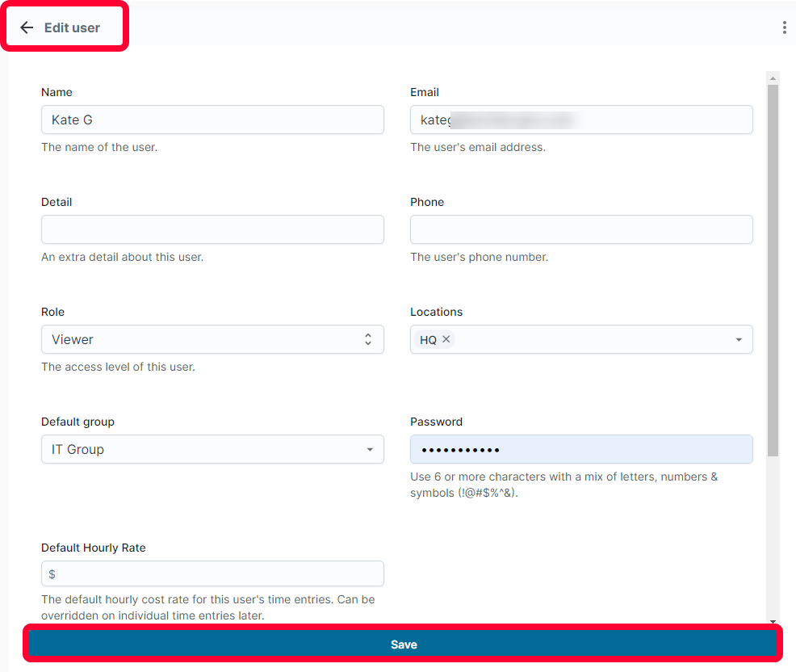Open the three-dot more options menu
This screenshot has width=796, height=672.
(785, 27)
